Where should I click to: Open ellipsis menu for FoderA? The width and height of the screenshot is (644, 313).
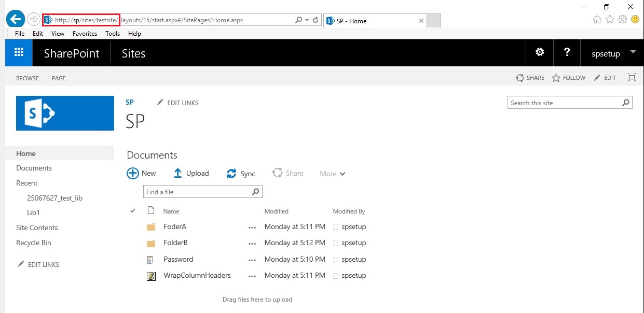(x=252, y=227)
